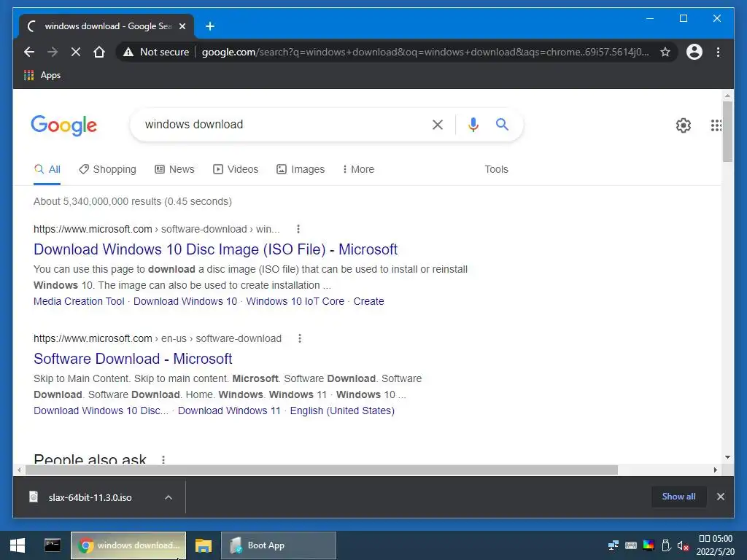Open Google search settings gear
The height and width of the screenshot is (560, 747).
point(683,125)
